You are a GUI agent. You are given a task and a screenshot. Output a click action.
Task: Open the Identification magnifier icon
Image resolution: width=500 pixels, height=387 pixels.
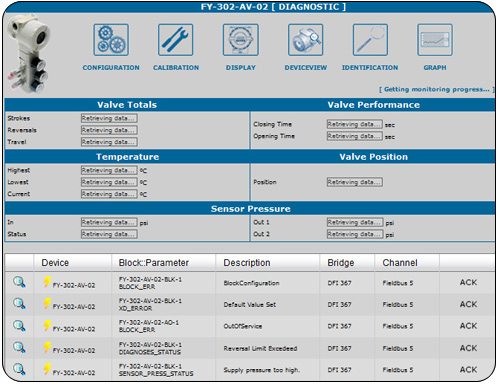click(370, 40)
